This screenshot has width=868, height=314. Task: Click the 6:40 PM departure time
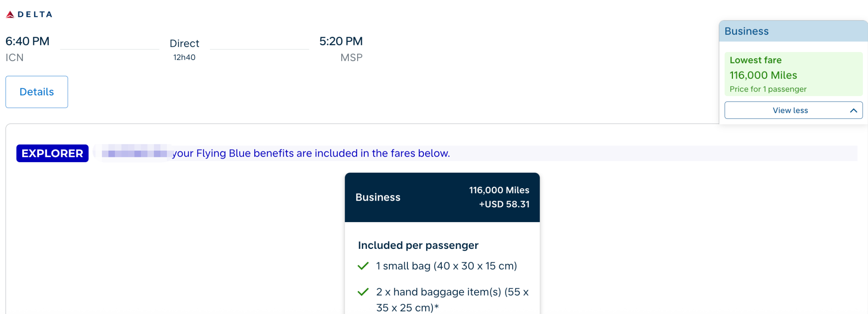coord(27,41)
